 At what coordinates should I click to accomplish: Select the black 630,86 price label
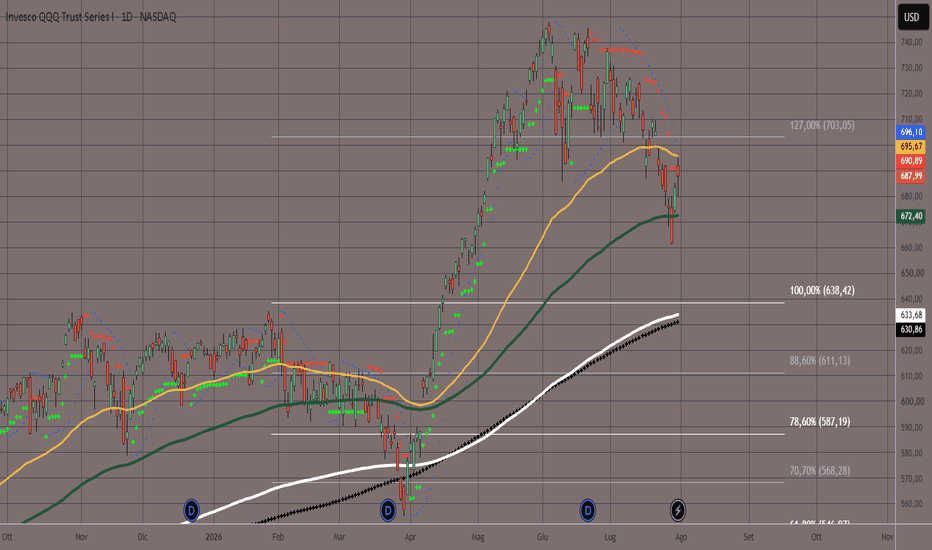[911, 329]
